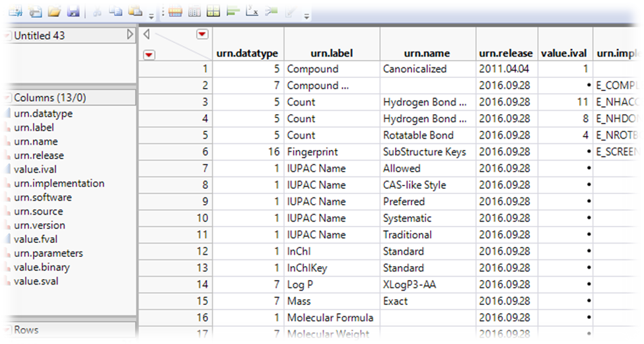The image size is (644, 344).
Task: Click the green arrow block toolbar icon
Action: click(x=271, y=11)
